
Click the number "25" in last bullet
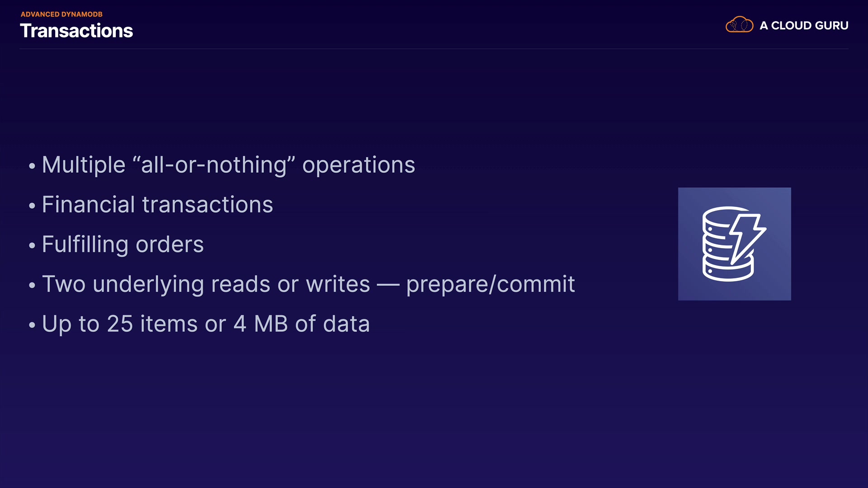pos(120,324)
